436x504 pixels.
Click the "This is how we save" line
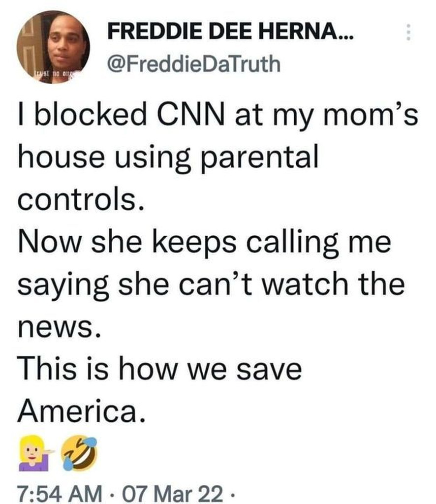159,369
